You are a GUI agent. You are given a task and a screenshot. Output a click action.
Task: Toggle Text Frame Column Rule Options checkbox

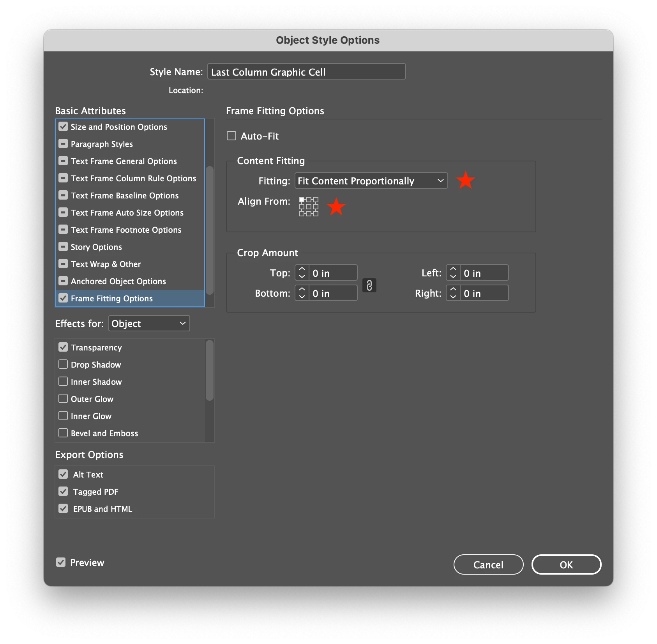[x=63, y=178]
